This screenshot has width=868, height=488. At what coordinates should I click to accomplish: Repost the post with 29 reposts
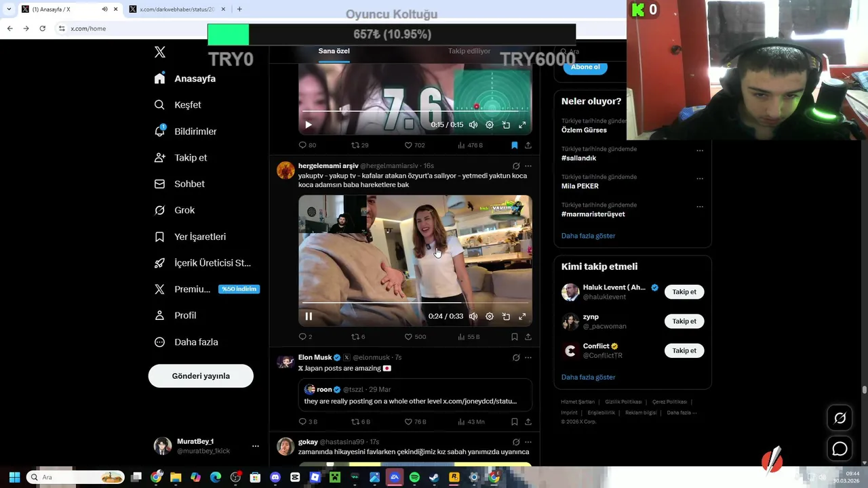tap(359, 145)
